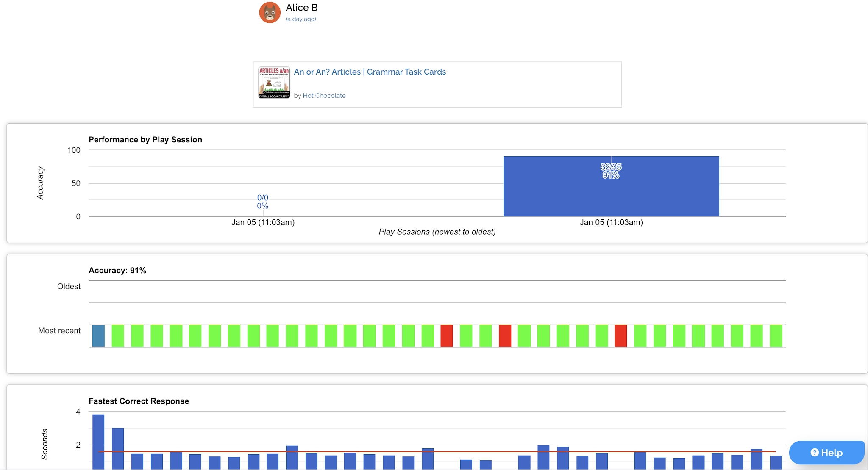Click the question mark icon in Help
The height and width of the screenshot is (470, 868).
[814, 453]
